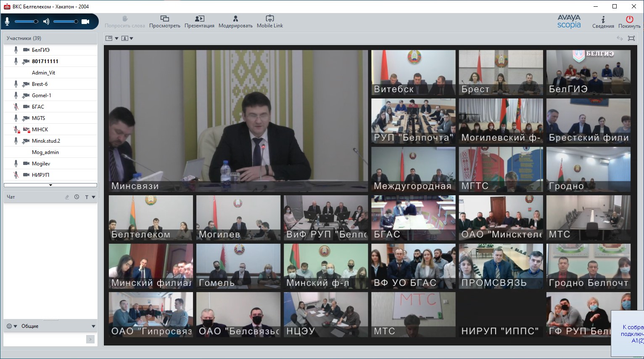This screenshot has height=359, width=644.
Task: Open chat text size T dropdown
Action: pyautogui.click(x=90, y=197)
